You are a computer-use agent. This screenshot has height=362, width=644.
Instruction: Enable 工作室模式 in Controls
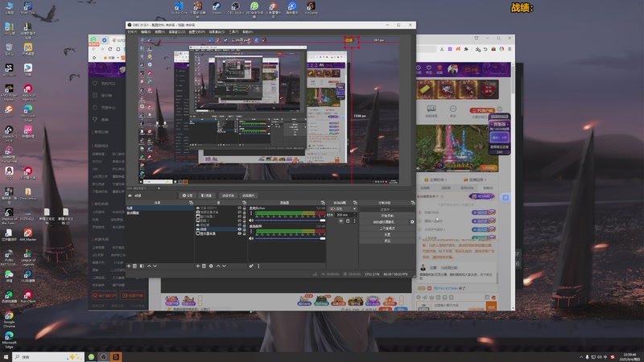pyautogui.click(x=387, y=228)
